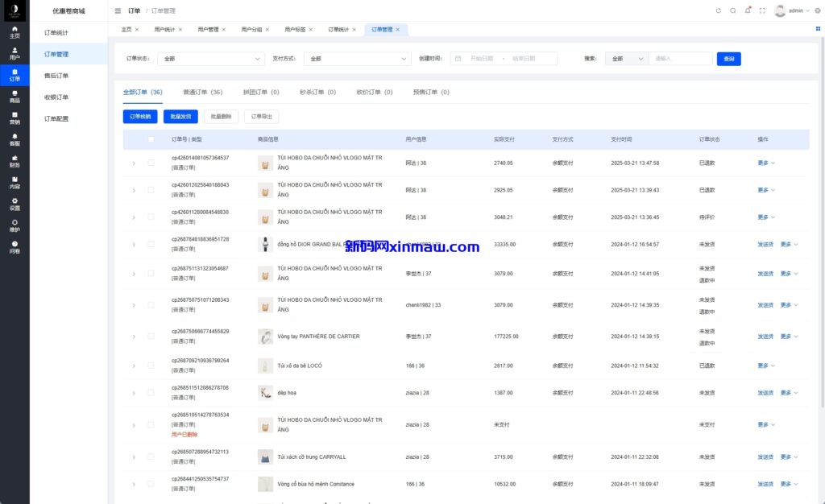Open the notification bell icon
The image size is (825, 504).
[x=748, y=10]
